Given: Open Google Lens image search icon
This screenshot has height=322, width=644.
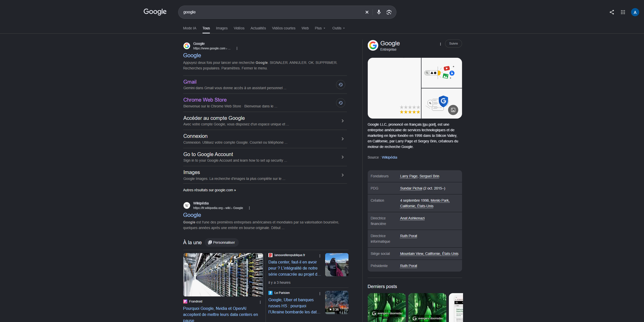Looking at the screenshot, I should click(x=389, y=12).
